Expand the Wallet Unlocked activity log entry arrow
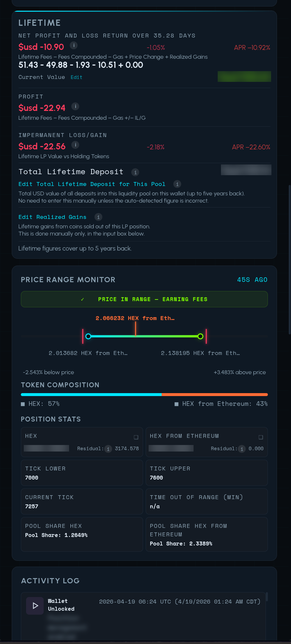Screen dimensions: 291x644 (35, 606)
